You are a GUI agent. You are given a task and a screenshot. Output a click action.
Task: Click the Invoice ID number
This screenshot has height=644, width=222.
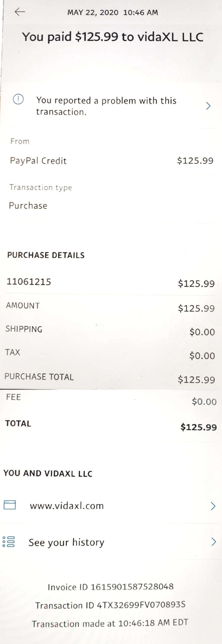click(x=132, y=587)
